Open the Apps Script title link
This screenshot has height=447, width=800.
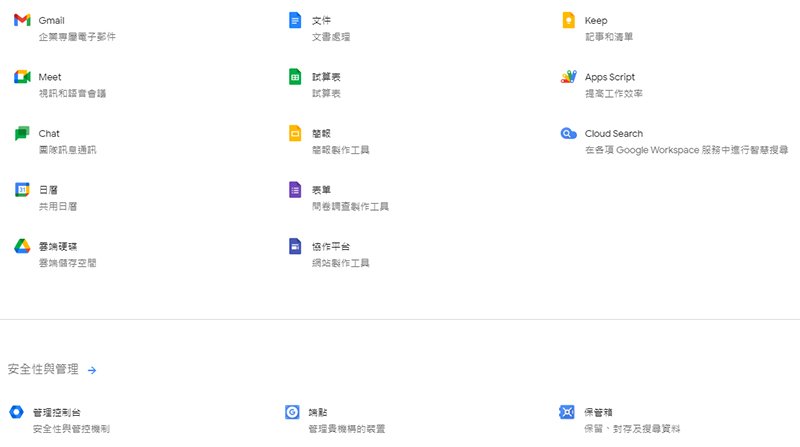[609, 77]
